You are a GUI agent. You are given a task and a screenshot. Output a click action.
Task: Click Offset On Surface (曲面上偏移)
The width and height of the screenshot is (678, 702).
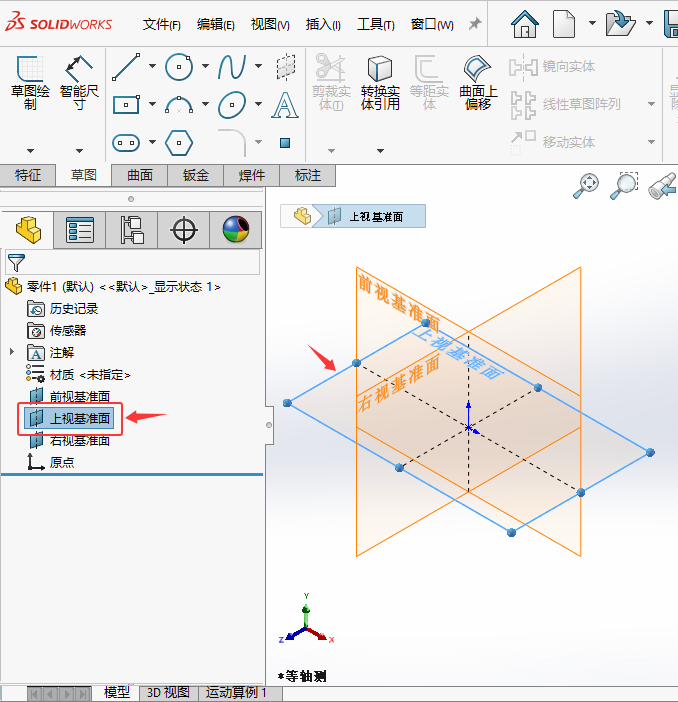(478, 83)
